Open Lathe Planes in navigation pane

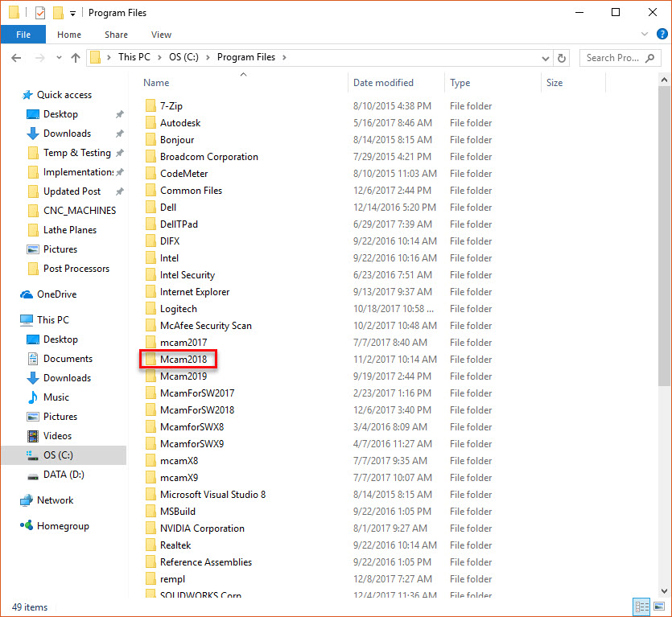pyautogui.click(x=69, y=229)
